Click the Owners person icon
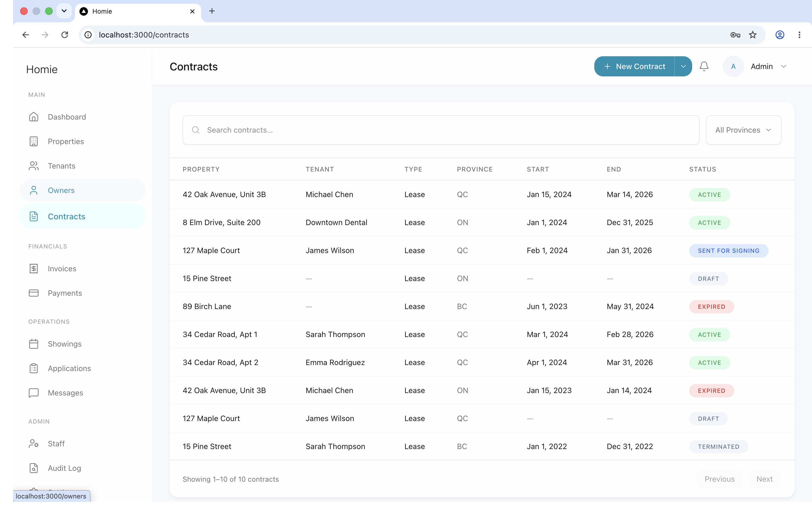The height and width of the screenshot is (517, 812). coord(34,190)
